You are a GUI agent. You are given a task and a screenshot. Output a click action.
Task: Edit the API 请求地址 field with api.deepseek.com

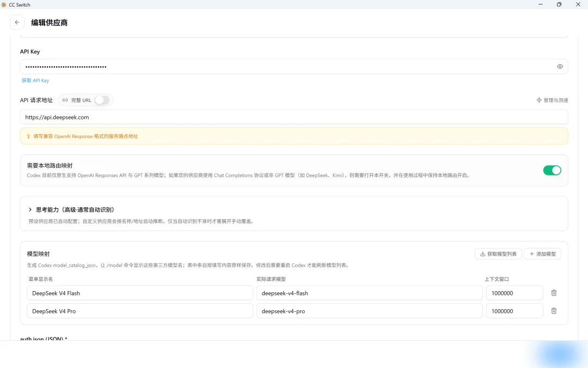pyautogui.click(x=294, y=117)
